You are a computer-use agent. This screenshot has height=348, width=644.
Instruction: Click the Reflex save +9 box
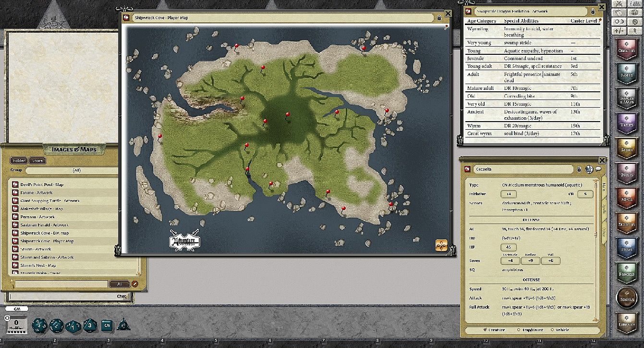point(530,261)
